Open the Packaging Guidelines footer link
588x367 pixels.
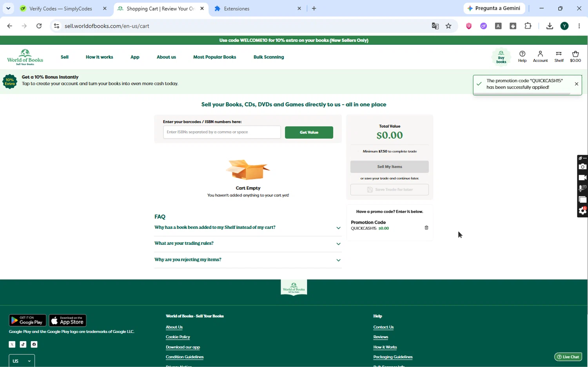393,357
